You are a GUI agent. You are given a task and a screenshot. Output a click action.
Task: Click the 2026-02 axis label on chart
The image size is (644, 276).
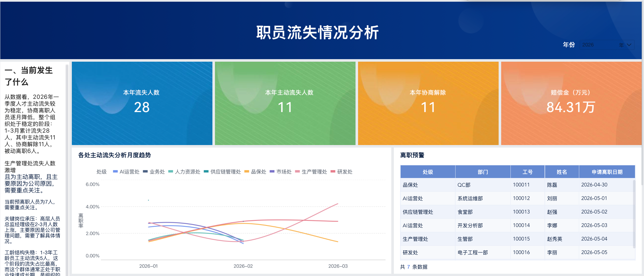tap(243, 266)
